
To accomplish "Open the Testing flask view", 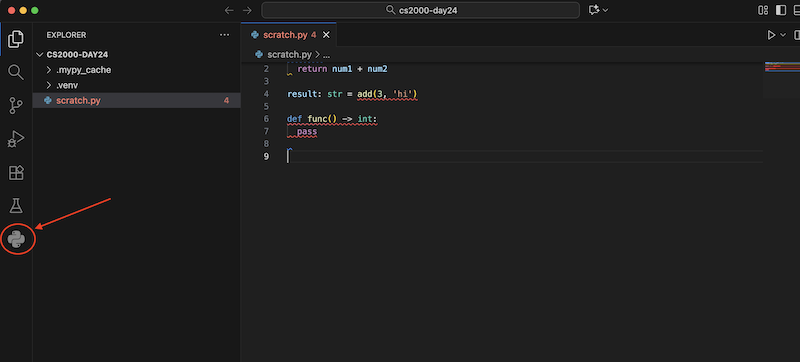I will (x=16, y=206).
